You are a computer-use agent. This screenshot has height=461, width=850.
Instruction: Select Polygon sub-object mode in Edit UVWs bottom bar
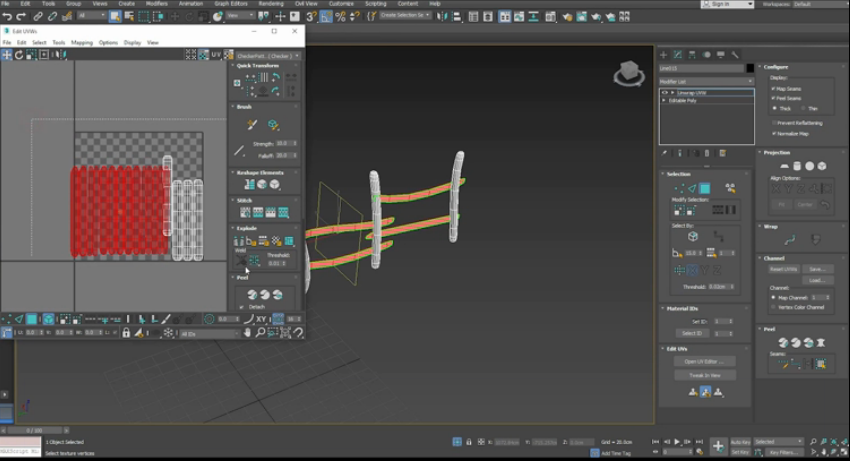point(32,319)
